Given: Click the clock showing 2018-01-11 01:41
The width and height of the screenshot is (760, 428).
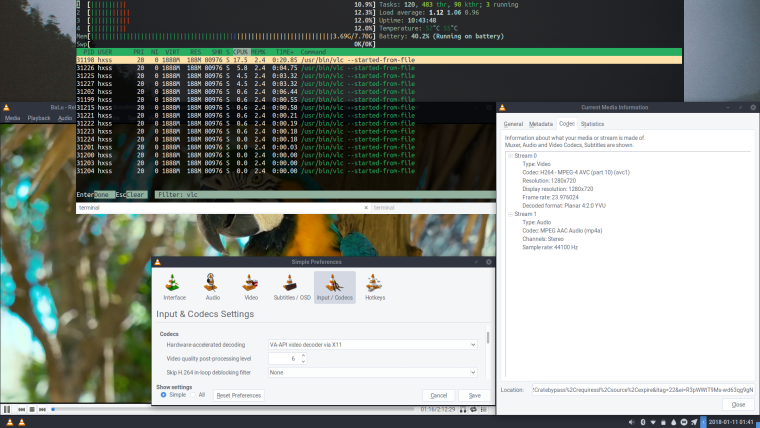Looking at the screenshot, I should [x=731, y=422].
